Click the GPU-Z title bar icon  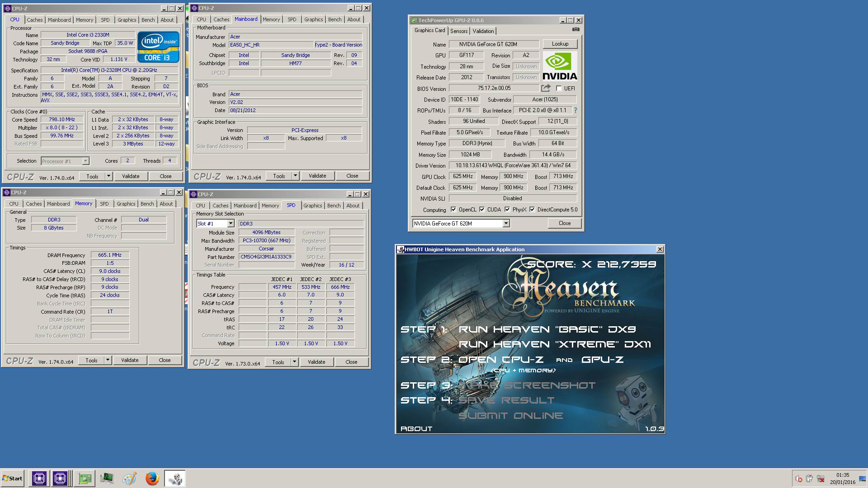click(x=414, y=20)
